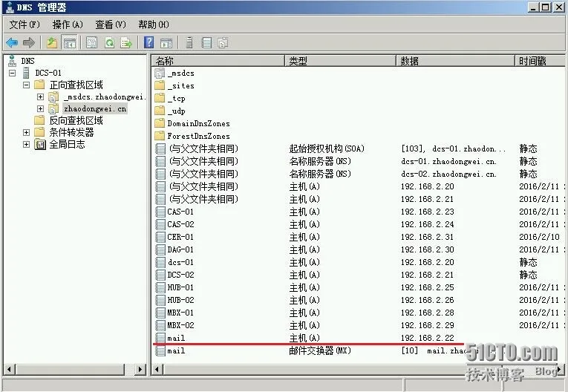Open the 帮助(H) menu
Screen dimensions: 568x392
[154, 24]
